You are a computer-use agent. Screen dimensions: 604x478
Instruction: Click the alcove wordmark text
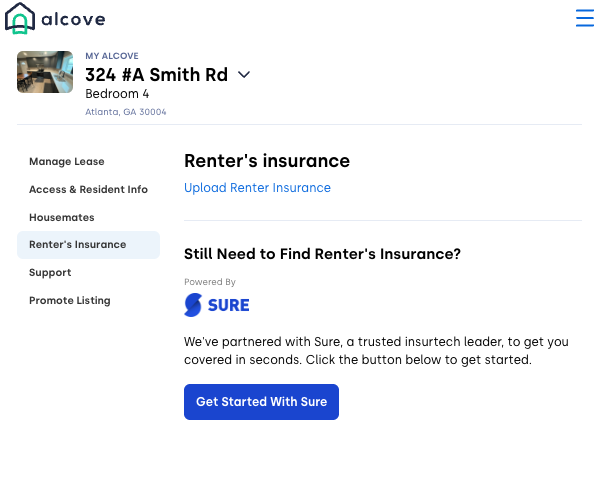click(73, 19)
